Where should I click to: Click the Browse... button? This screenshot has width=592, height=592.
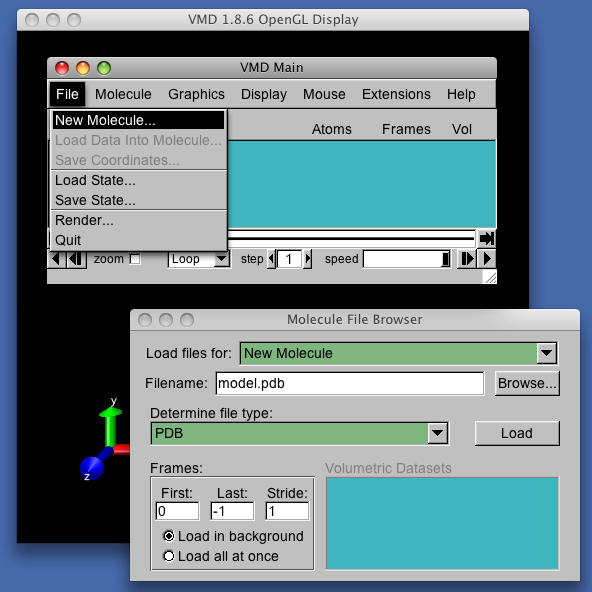(x=527, y=383)
